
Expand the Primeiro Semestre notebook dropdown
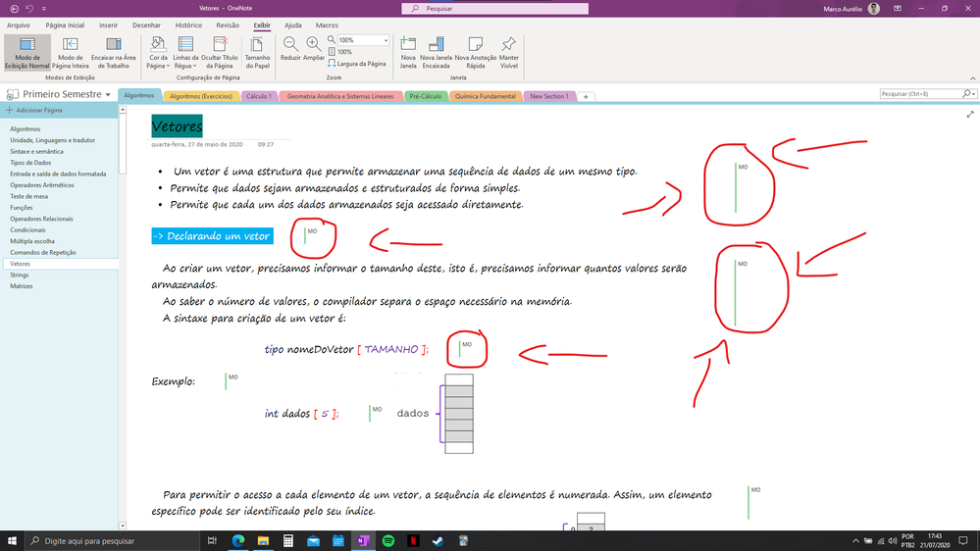[x=108, y=94]
